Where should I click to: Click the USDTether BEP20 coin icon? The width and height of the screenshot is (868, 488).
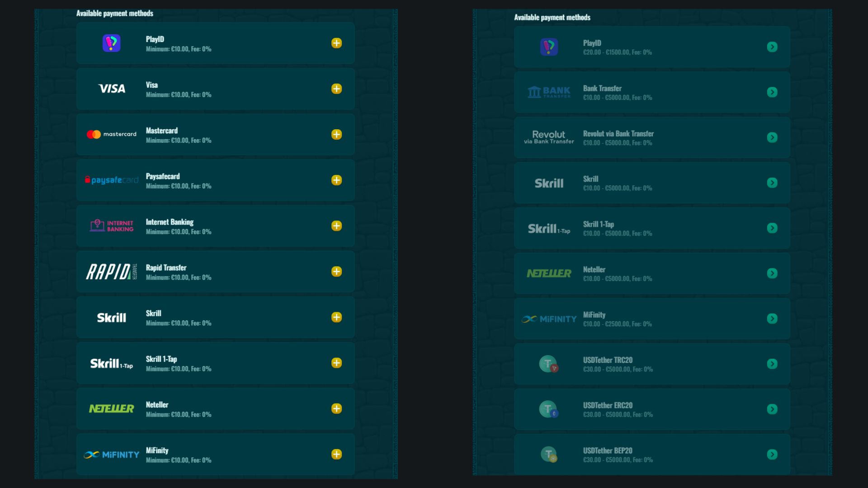(x=549, y=454)
